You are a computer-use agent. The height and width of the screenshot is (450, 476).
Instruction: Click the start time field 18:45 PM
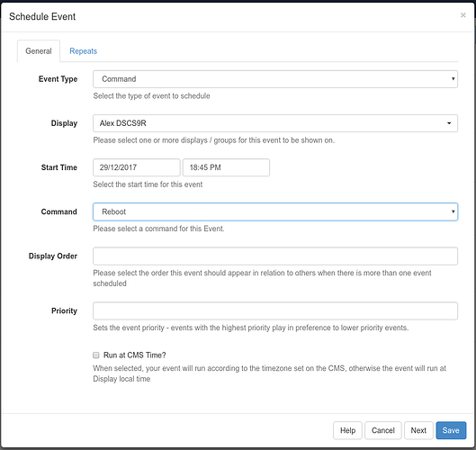[x=226, y=167]
